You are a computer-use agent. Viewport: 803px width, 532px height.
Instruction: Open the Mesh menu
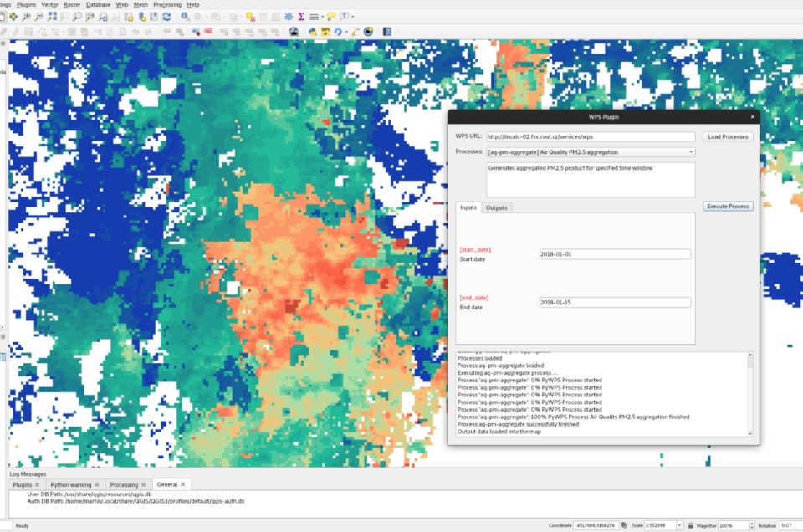pyautogui.click(x=141, y=5)
